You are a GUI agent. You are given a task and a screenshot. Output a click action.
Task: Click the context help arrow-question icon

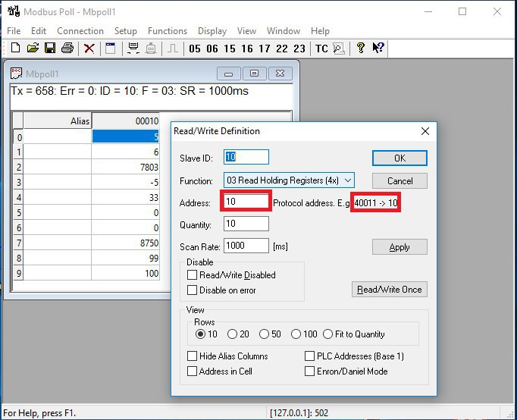coord(378,48)
